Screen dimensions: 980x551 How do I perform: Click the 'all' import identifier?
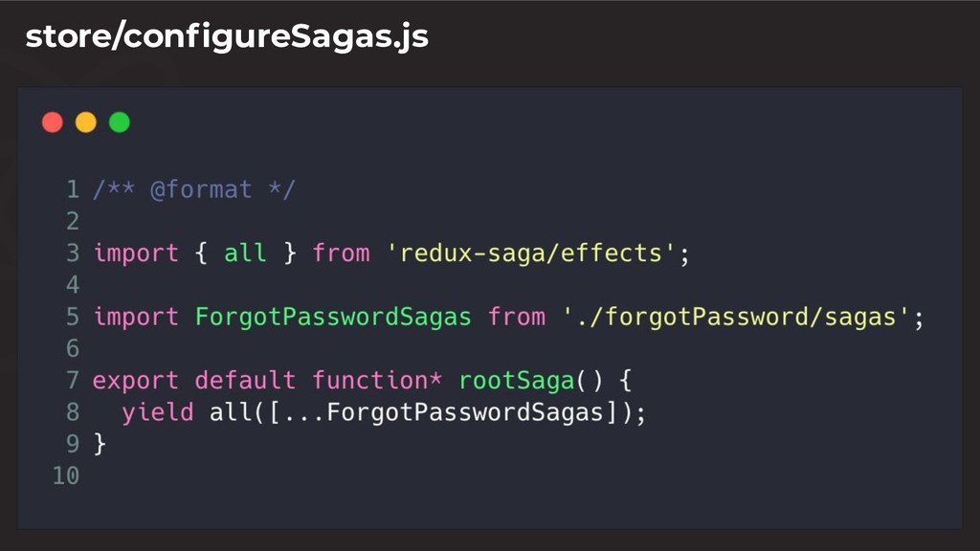click(245, 253)
